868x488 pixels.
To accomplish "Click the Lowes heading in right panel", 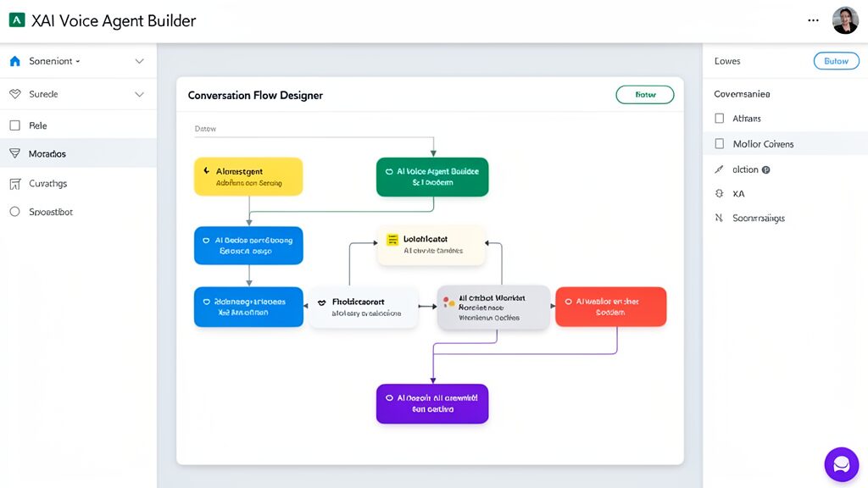I will [726, 61].
